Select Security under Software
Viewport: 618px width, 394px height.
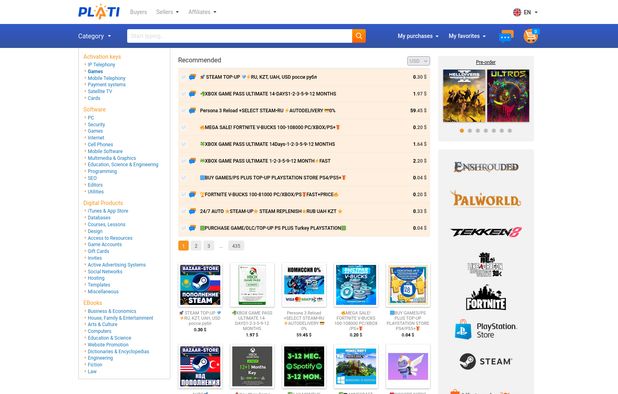pos(96,125)
